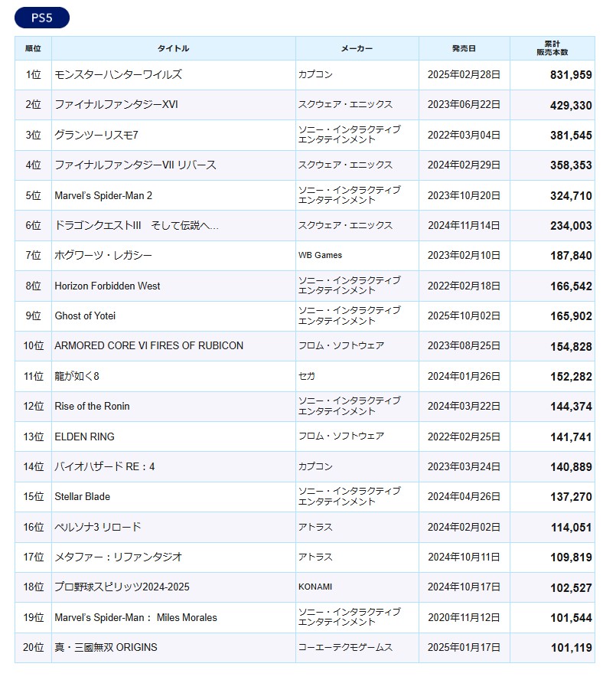Open the Horizon Forbidden West entry
This screenshot has width=616, height=680.
click(x=107, y=286)
